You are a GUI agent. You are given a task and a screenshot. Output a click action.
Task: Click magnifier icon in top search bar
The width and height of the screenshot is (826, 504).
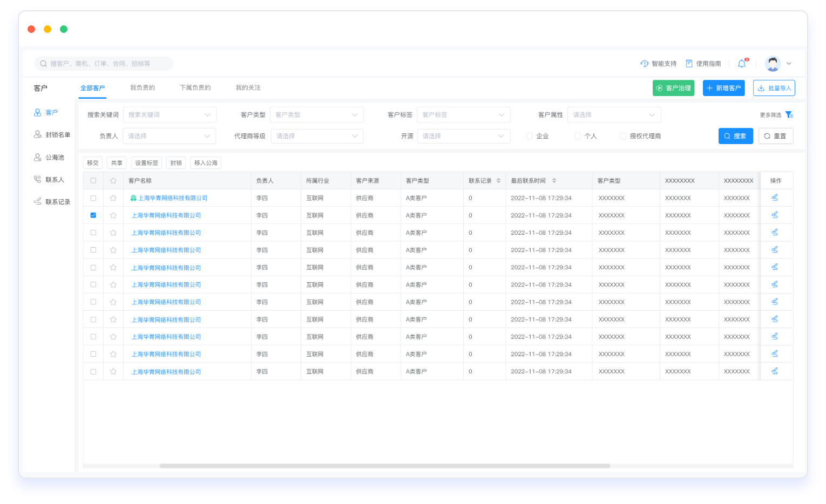pos(43,64)
